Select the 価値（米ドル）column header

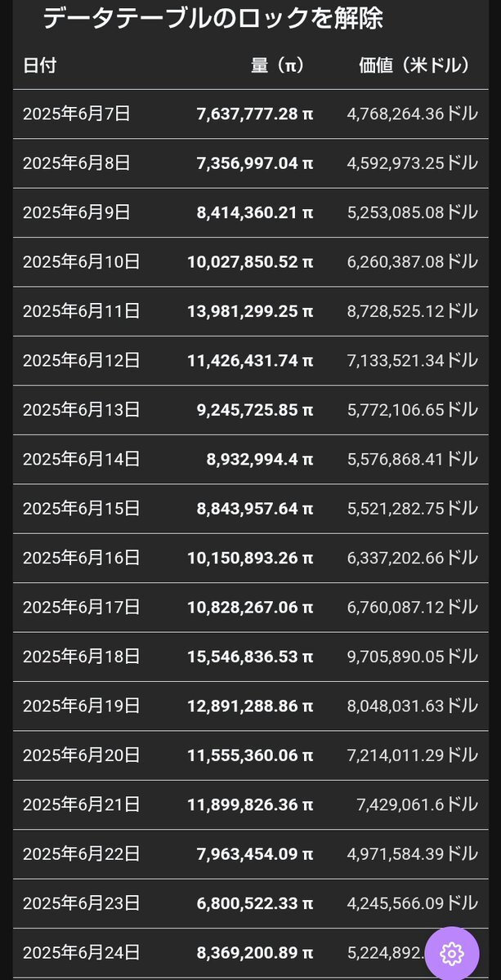(x=414, y=65)
